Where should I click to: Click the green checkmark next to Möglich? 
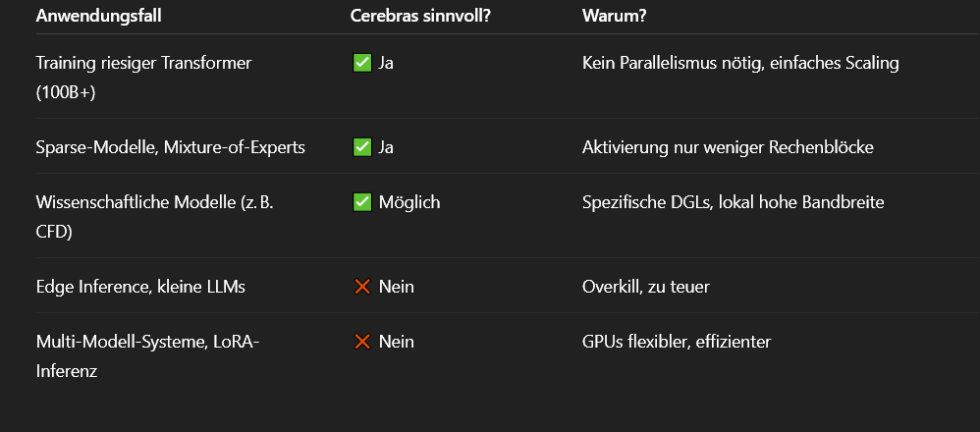[x=362, y=202]
